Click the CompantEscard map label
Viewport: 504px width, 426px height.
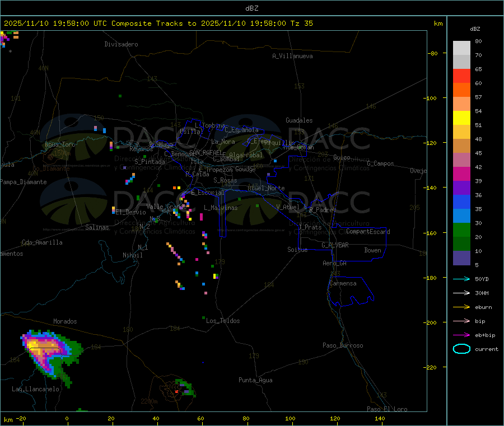[x=368, y=232]
